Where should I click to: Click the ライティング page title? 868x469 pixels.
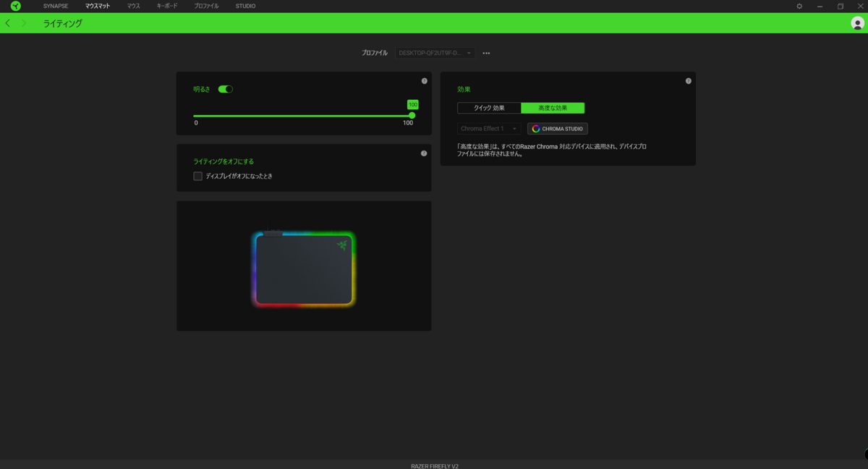[x=63, y=23]
